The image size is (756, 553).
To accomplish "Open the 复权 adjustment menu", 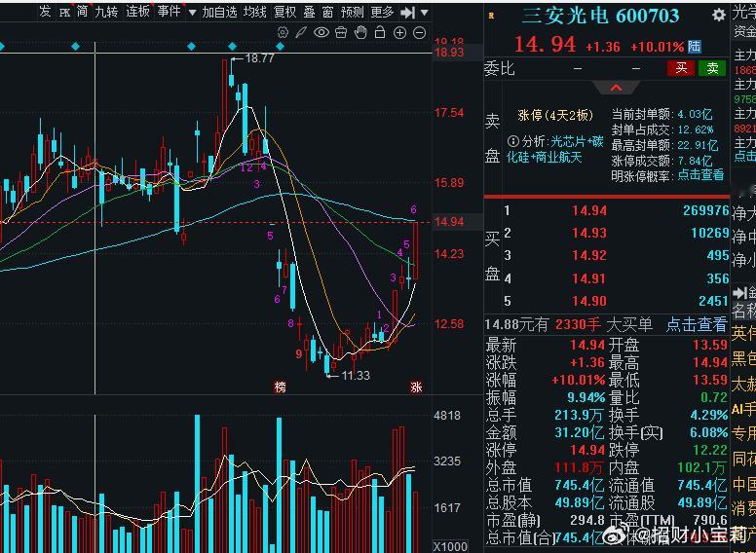I will 284,12.
